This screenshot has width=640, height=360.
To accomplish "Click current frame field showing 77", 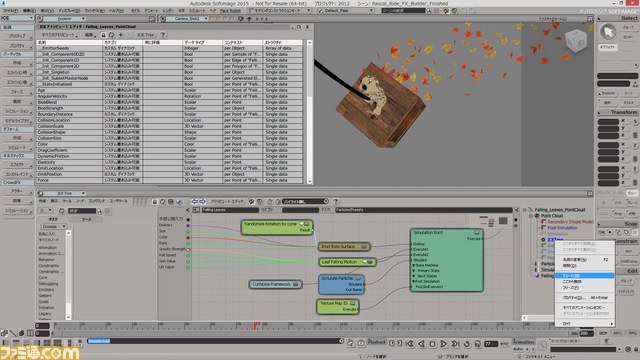I will (x=491, y=344).
